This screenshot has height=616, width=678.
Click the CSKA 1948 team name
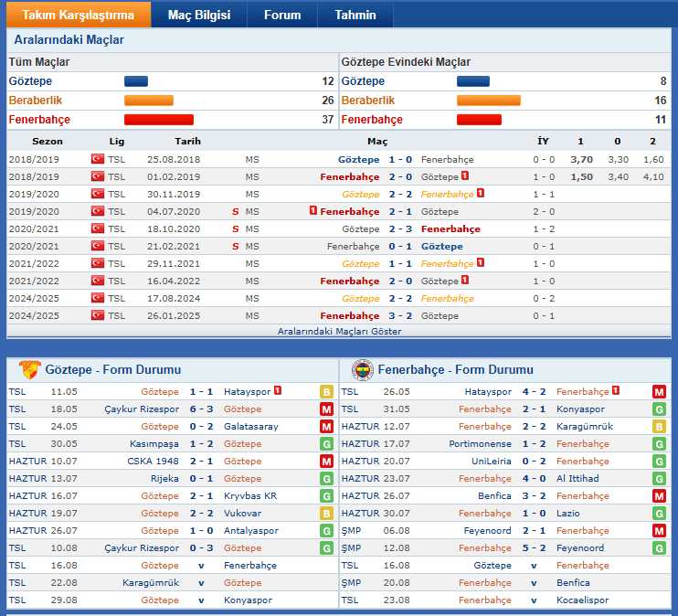154,462
